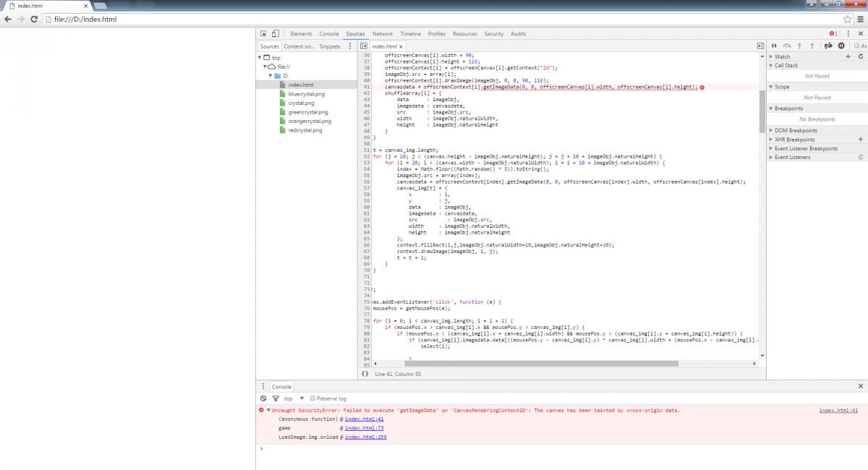Screen dimensions: 868x470
Task: Switch to the Network tab
Action: 383,34
